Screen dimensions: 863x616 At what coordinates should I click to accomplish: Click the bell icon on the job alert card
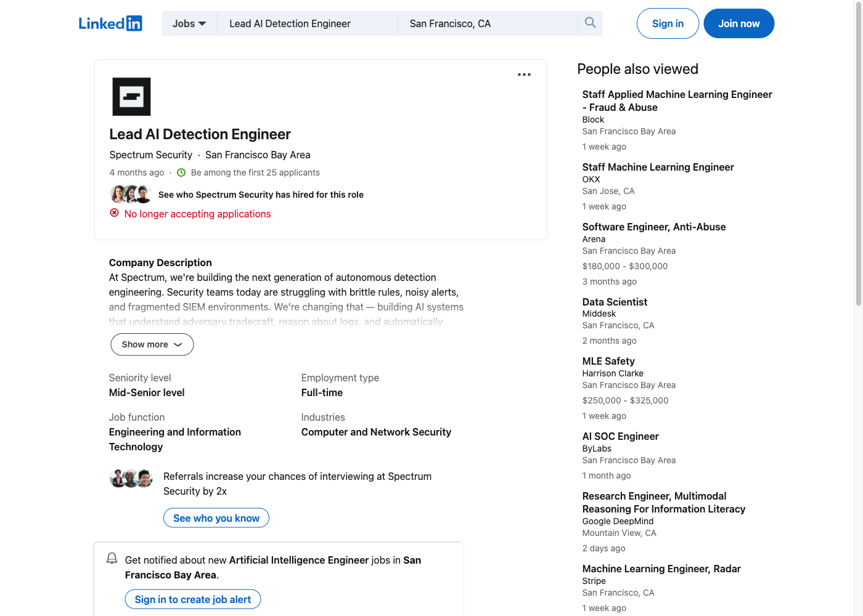point(112,558)
